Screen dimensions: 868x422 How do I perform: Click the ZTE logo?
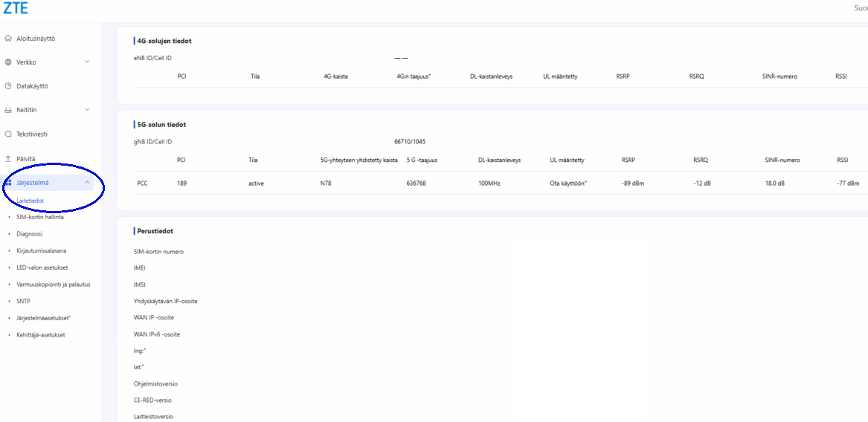click(16, 9)
